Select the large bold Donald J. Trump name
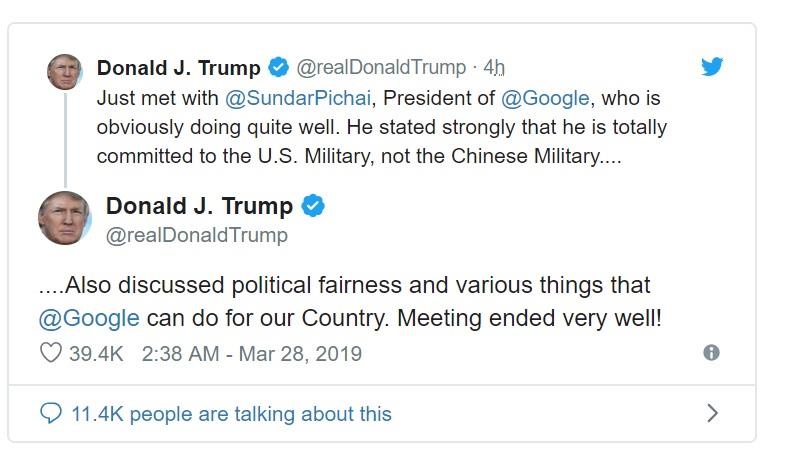Image resolution: width=796 pixels, height=467 pixels. tap(199, 207)
